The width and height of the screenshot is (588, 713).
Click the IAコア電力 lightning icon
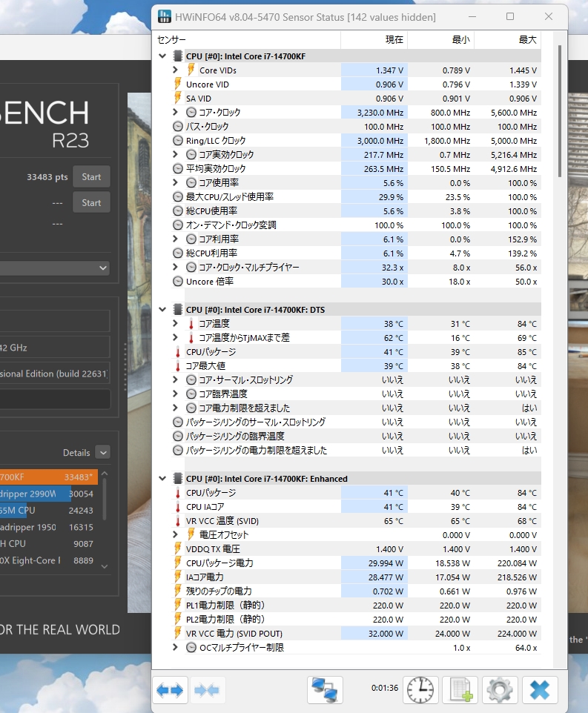point(178,577)
